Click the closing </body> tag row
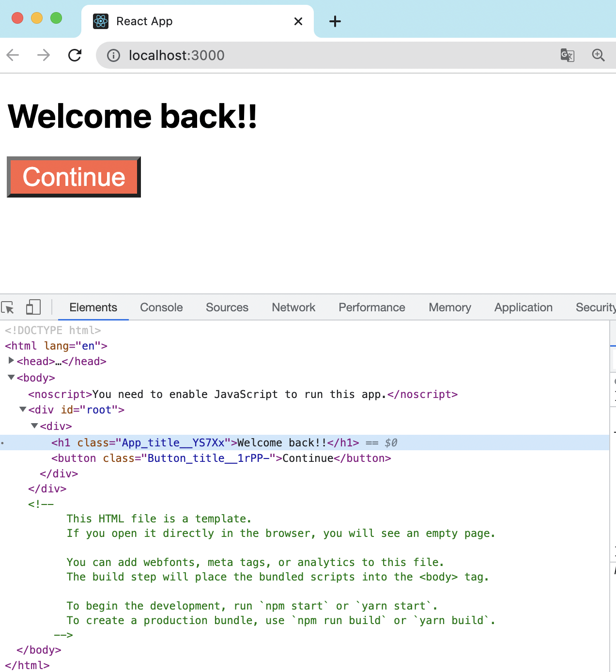The image size is (616, 672). (x=39, y=650)
